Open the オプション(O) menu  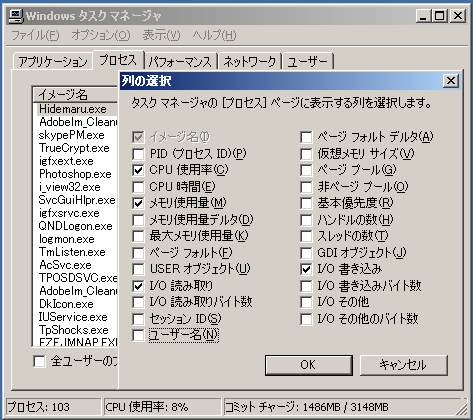pyautogui.click(x=101, y=35)
